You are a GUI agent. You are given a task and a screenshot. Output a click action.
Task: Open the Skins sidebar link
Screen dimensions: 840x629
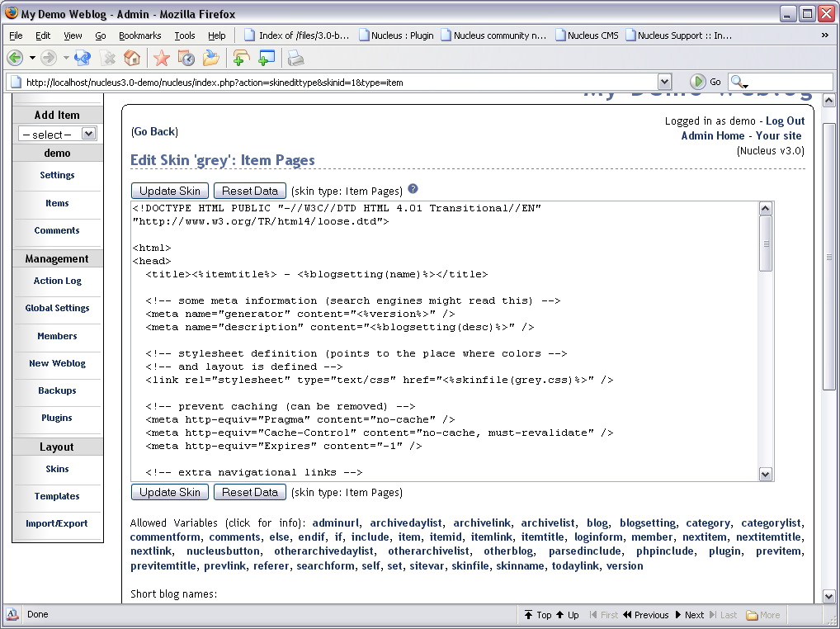tap(57, 469)
